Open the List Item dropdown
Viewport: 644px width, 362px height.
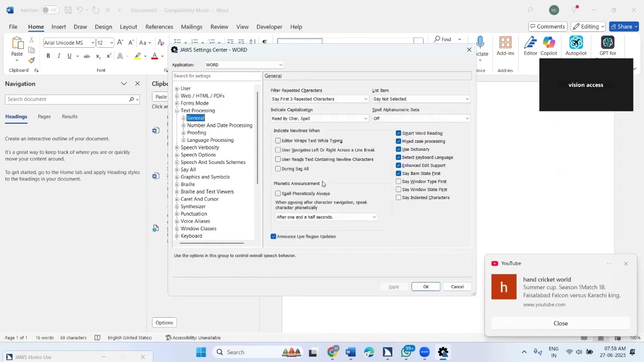422,99
